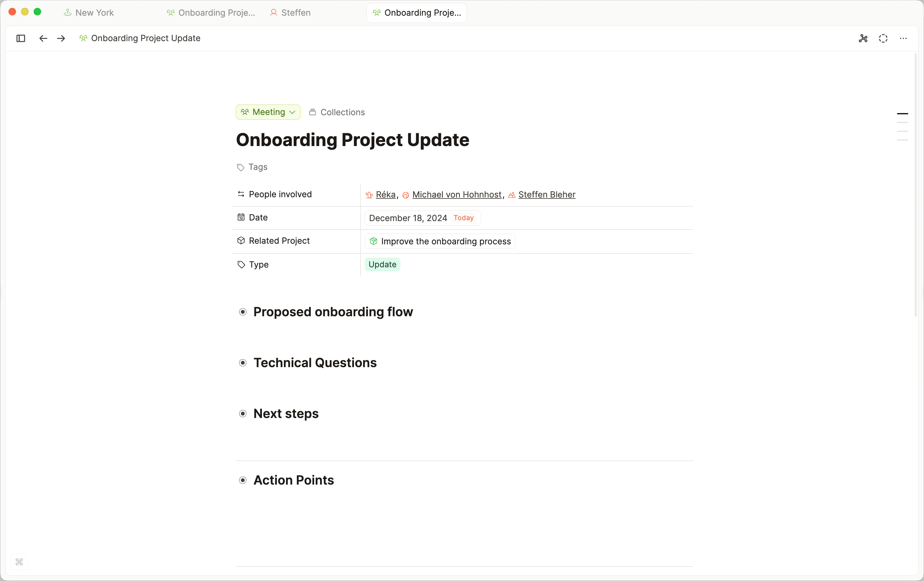Toggle the Next steps section
Viewport: 924px width, 581px height.
(242, 414)
